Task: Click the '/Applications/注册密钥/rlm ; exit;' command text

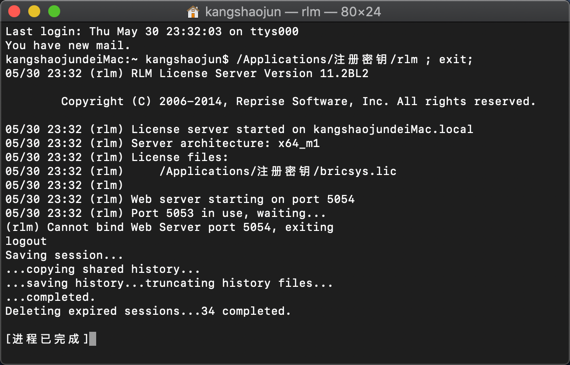Action: [x=354, y=59]
